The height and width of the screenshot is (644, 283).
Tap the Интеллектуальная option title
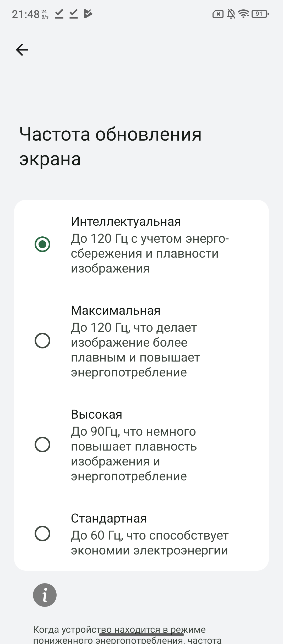(x=126, y=221)
